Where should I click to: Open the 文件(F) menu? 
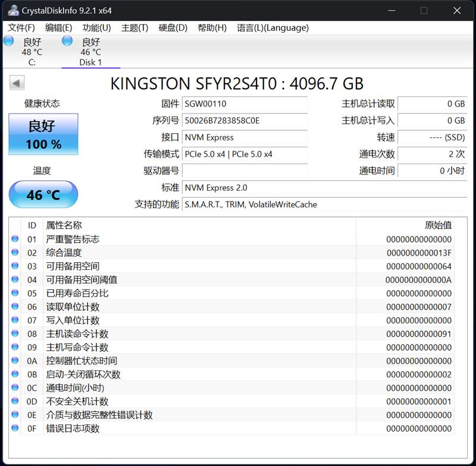coord(21,28)
